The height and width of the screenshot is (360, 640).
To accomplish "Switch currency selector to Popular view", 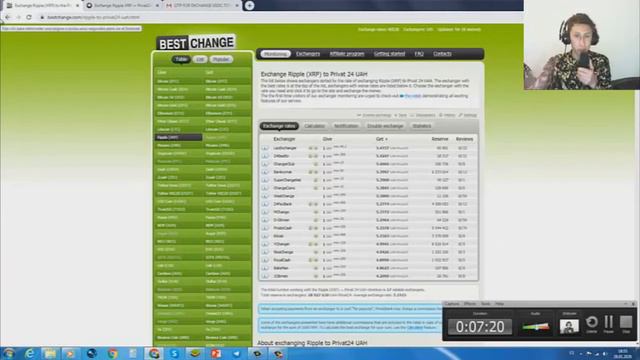I will click(x=221, y=60).
